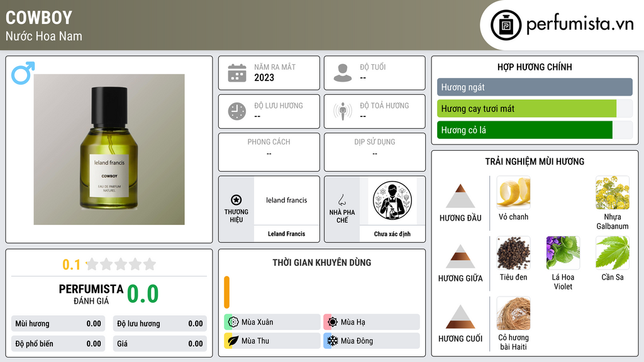Click the Vỏ chanh lemon peel thumbnail

coord(513,192)
